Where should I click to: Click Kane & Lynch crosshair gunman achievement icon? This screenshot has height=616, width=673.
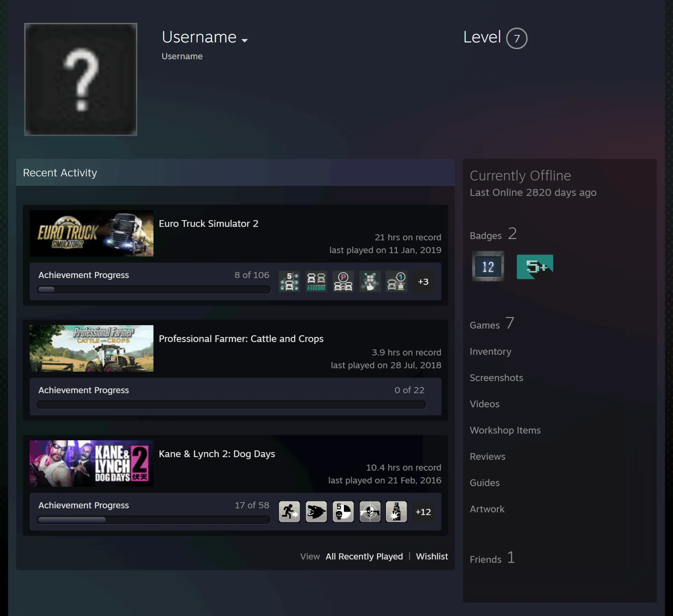pos(370,512)
